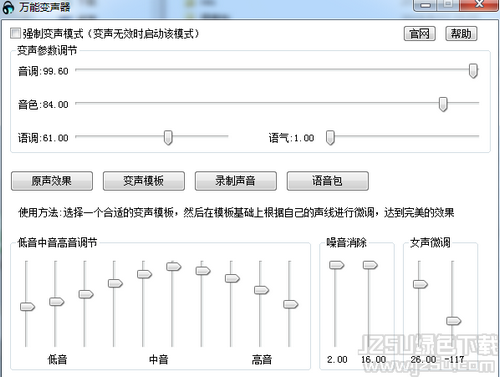Click the 使用方法 usage instructions text

click(x=236, y=213)
